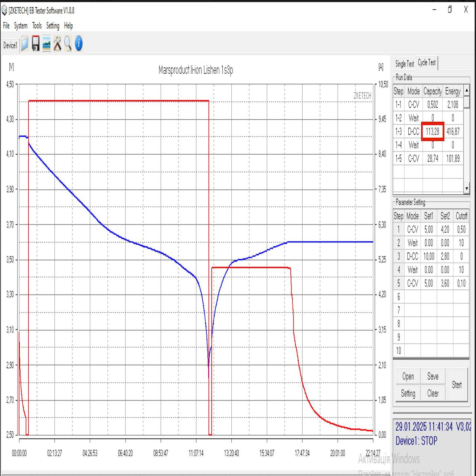Screen dimensions: 476x476
Task: Select the 113,28 capacity cell
Action: [x=432, y=132]
